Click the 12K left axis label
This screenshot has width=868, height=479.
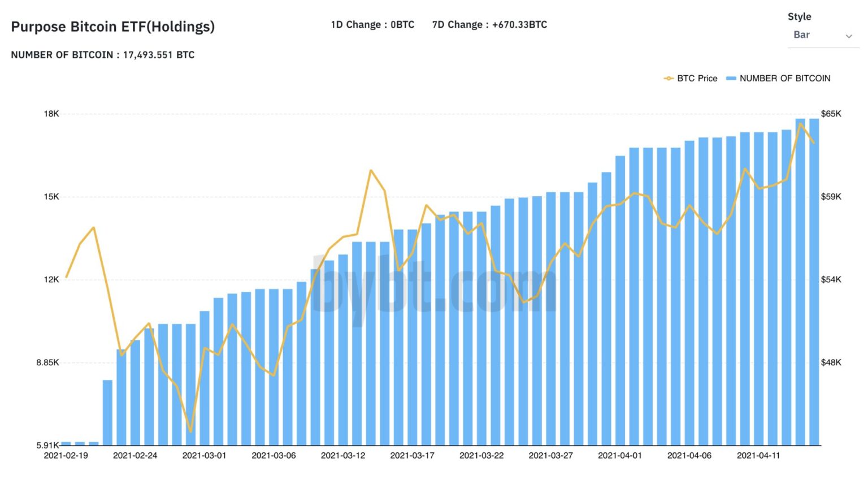[x=51, y=279]
